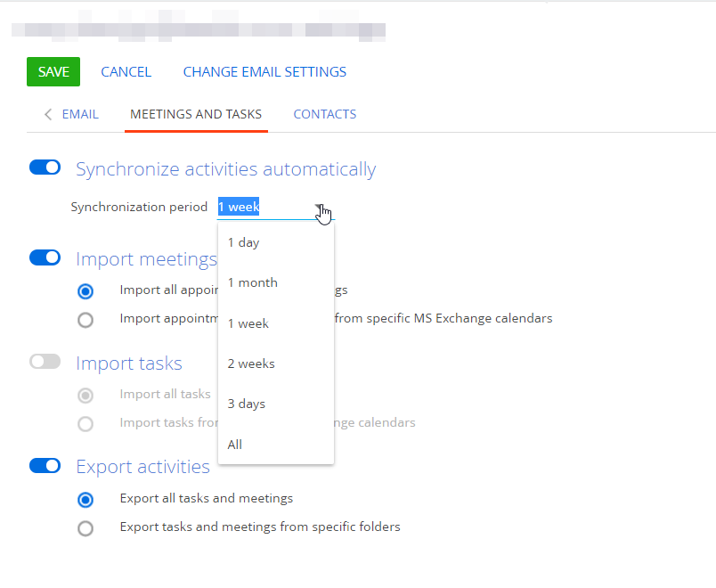Screen dimensions: 716x588
Task: Switch to the EMAIL tab
Action: (x=80, y=114)
